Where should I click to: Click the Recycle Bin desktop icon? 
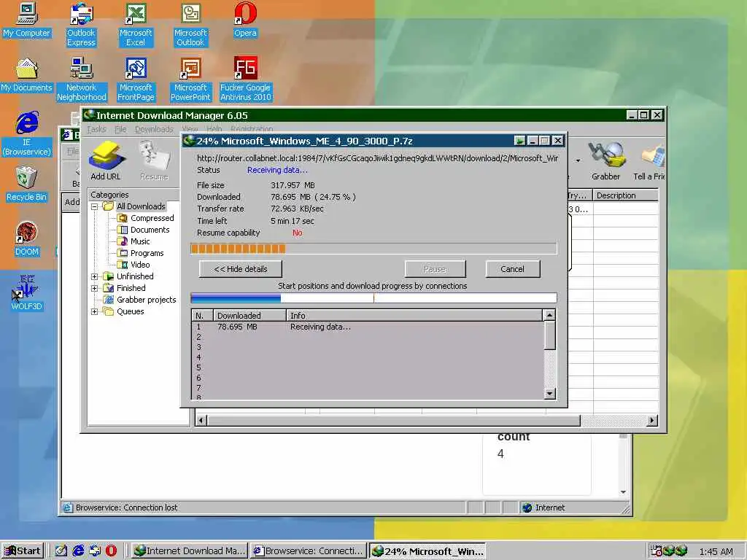click(x=27, y=184)
